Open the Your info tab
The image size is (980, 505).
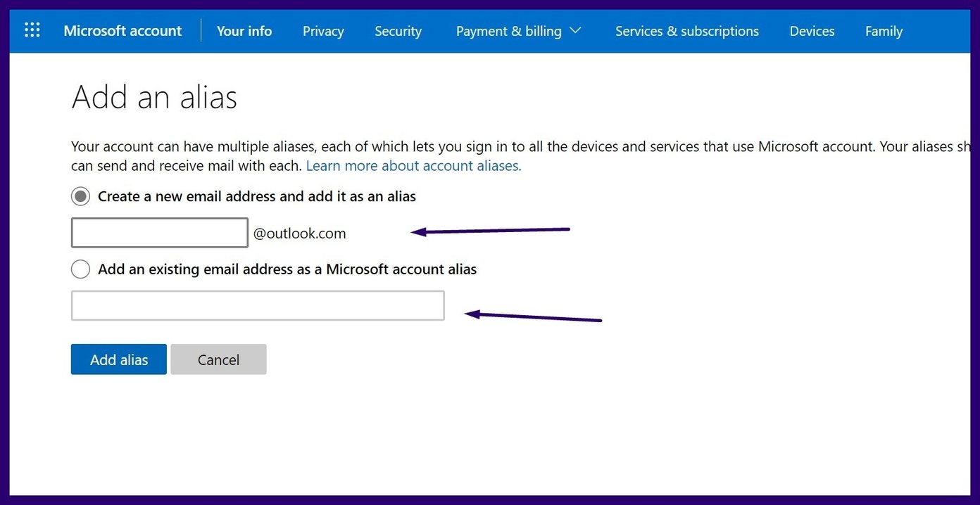(x=244, y=31)
